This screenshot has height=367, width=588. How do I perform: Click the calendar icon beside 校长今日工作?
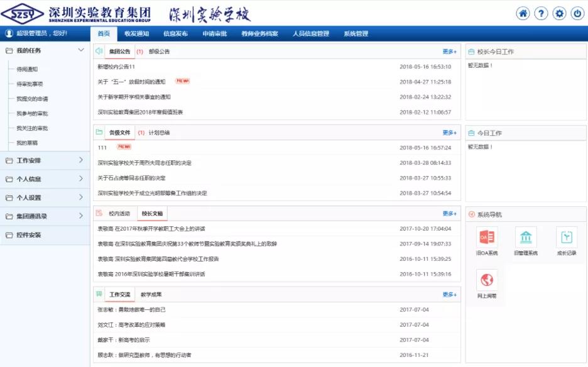(x=471, y=52)
